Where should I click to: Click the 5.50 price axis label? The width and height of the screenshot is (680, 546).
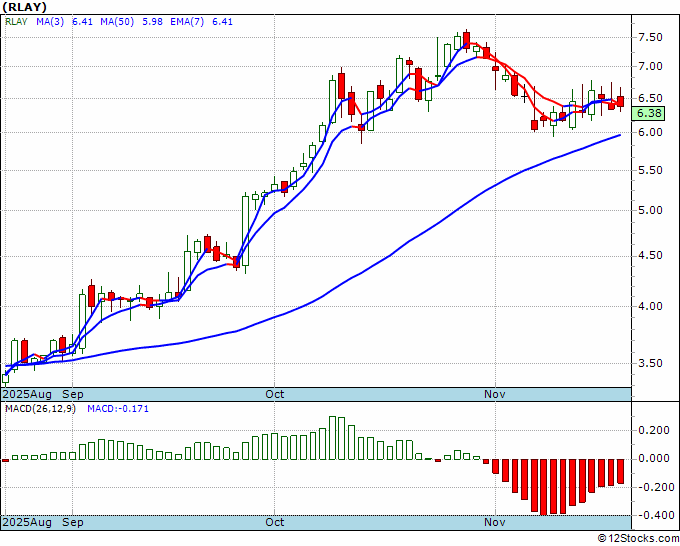point(650,170)
